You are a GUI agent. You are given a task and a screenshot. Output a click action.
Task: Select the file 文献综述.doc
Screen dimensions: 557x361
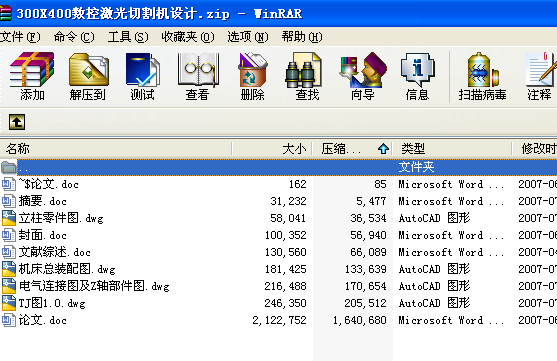[55, 252]
